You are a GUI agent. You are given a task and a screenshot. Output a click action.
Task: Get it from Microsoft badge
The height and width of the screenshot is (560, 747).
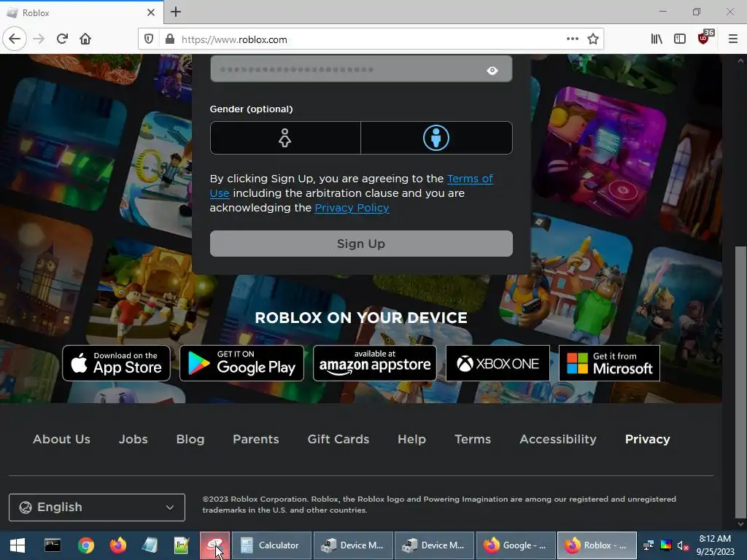pos(609,363)
